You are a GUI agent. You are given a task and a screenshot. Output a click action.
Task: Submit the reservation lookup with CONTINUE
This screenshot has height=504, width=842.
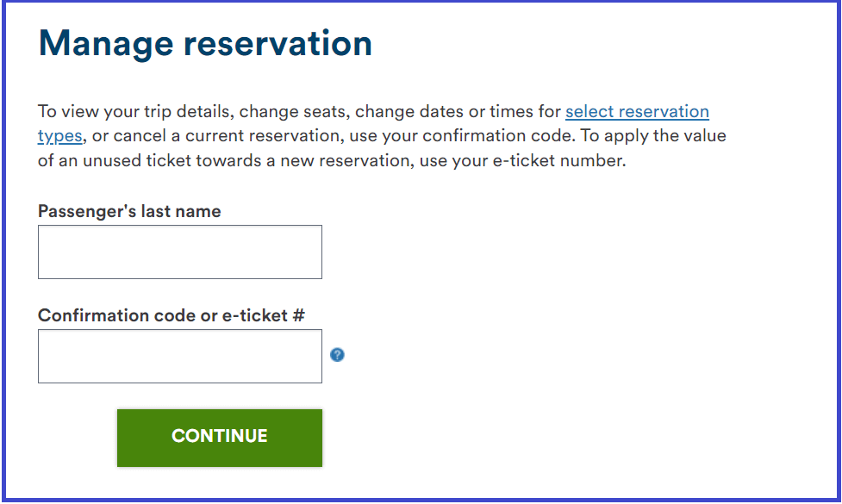pyautogui.click(x=220, y=437)
